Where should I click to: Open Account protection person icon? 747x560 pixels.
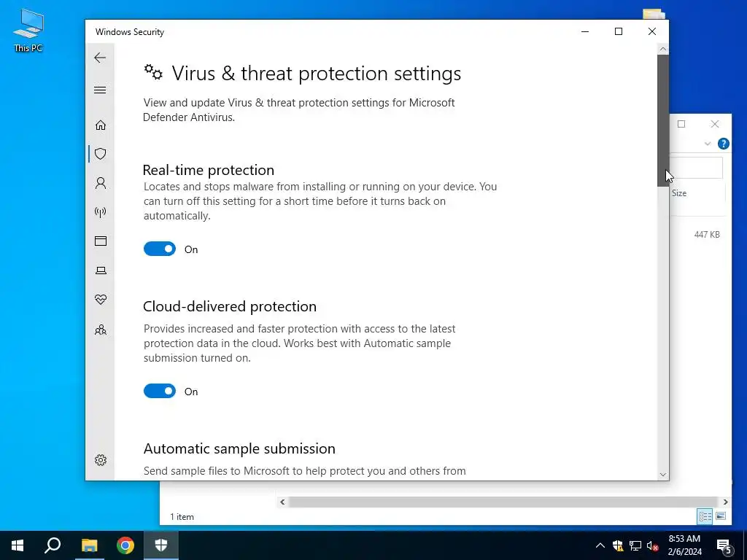pyautogui.click(x=101, y=183)
